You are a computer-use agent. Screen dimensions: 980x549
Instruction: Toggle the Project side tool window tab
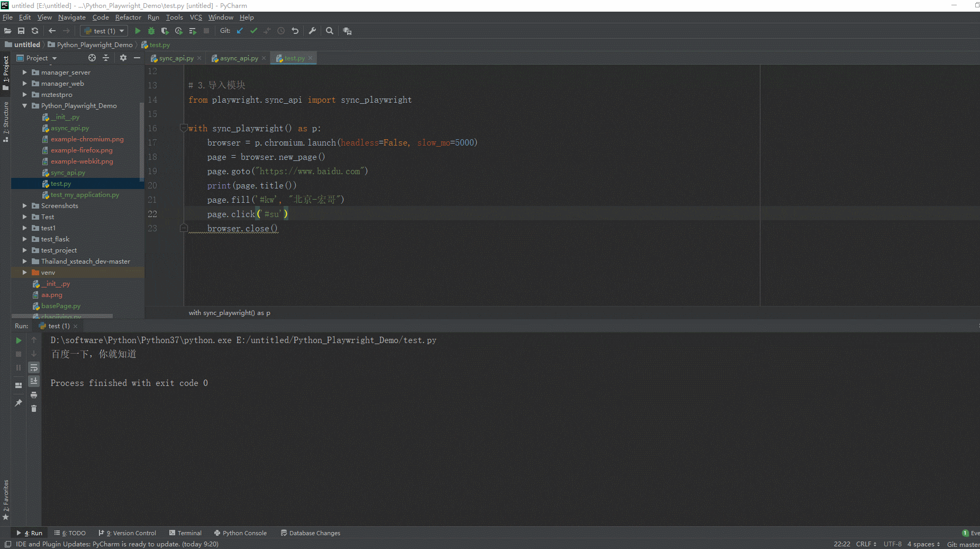pos(6,73)
